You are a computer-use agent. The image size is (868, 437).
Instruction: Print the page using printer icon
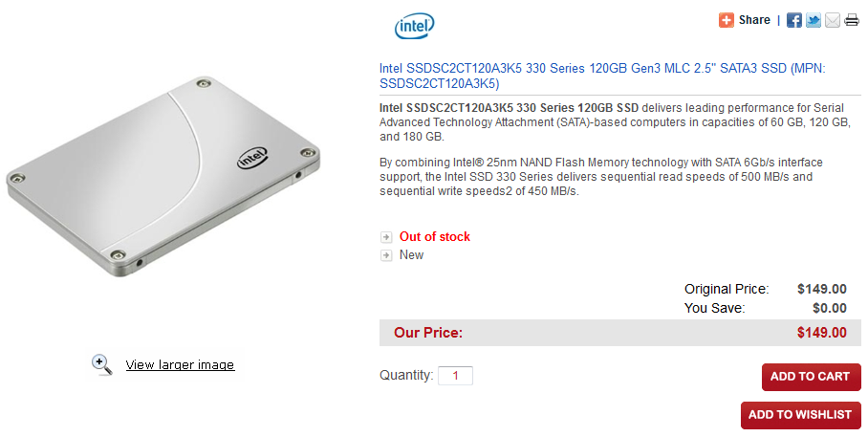[x=852, y=20]
